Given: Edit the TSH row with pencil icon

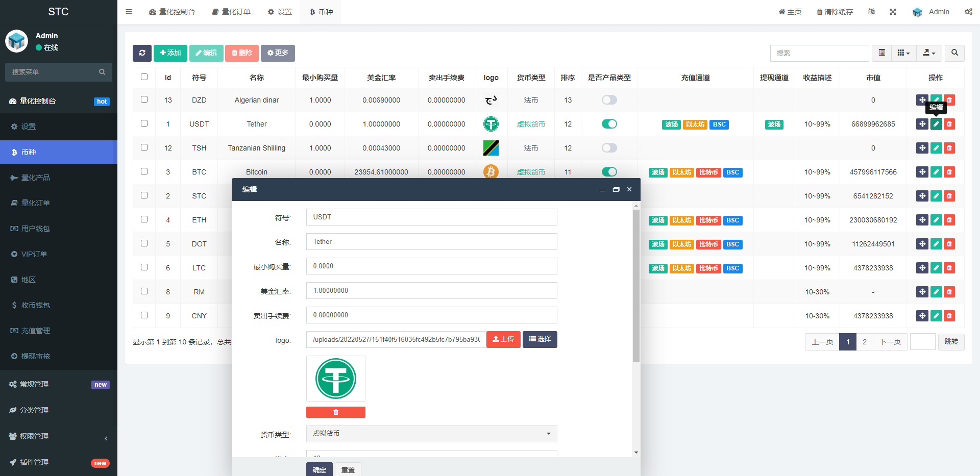Looking at the screenshot, I should pyautogui.click(x=936, y=148).
